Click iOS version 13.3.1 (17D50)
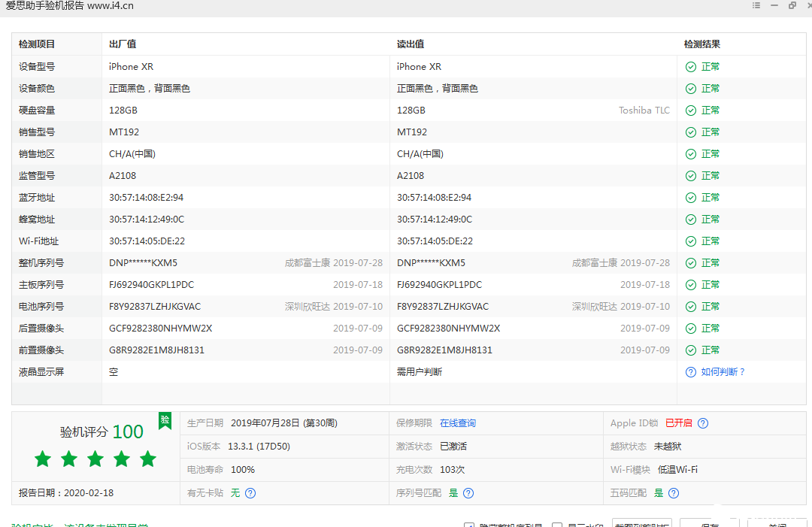The height and width of the screenshot is (527, 812). click(259, 447)
